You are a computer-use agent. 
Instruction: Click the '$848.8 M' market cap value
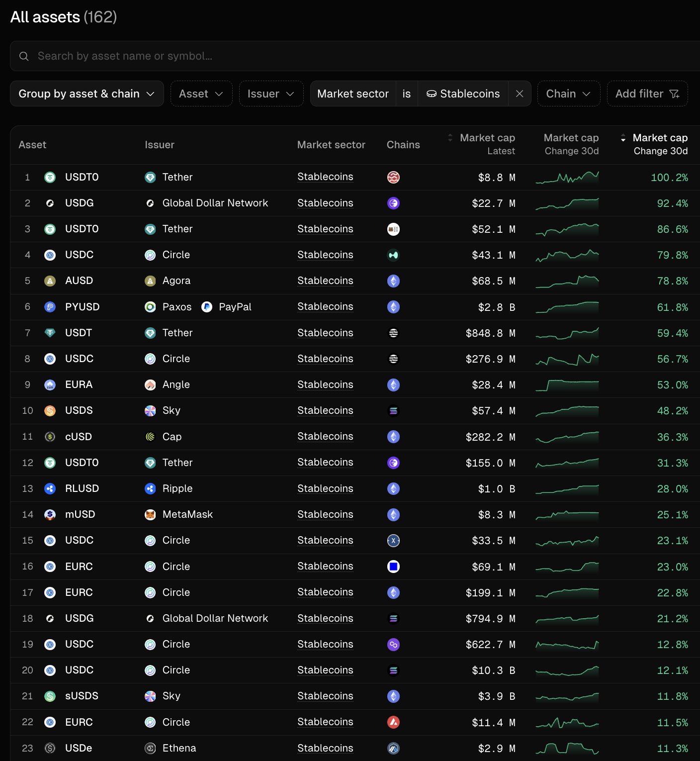tap(491, 333)
